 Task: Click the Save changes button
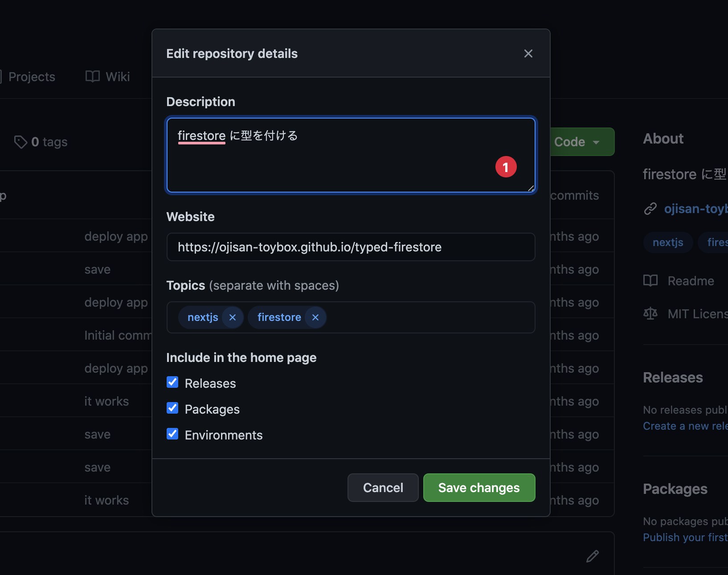pyautogui.click(x=479, y=488)
